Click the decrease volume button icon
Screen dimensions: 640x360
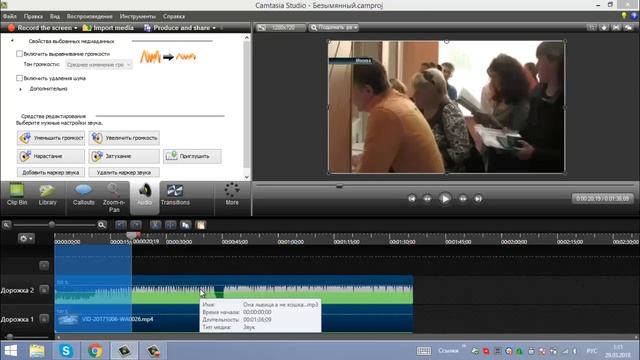pyautogui.click(x=25, y=138)
